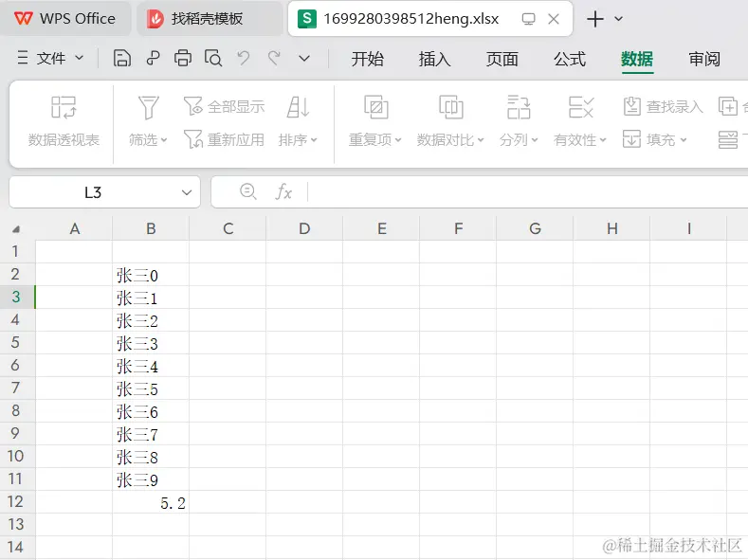Click the 筛选 funnel icon
748x560 pixels.
pos(148,107)
